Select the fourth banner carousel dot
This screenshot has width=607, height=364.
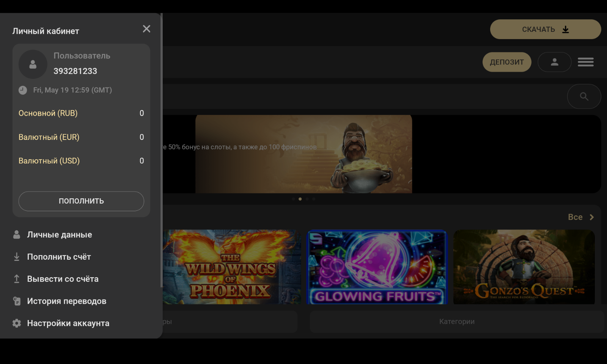coord(314,199)
